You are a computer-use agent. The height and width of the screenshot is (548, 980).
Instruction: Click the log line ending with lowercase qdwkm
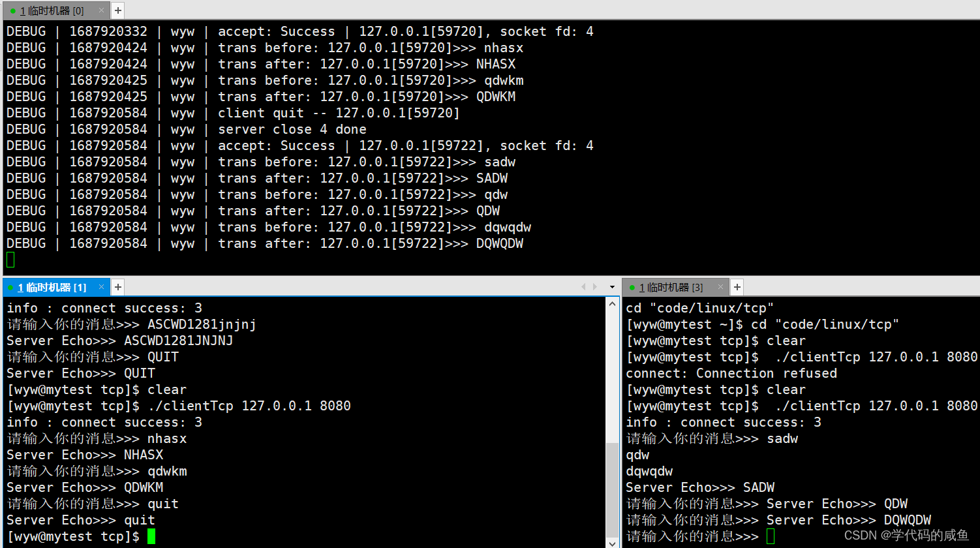coord(265,80)
